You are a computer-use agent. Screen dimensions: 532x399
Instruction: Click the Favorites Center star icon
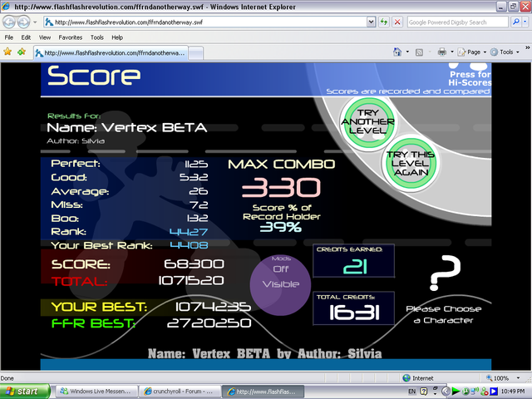(8, 52)
